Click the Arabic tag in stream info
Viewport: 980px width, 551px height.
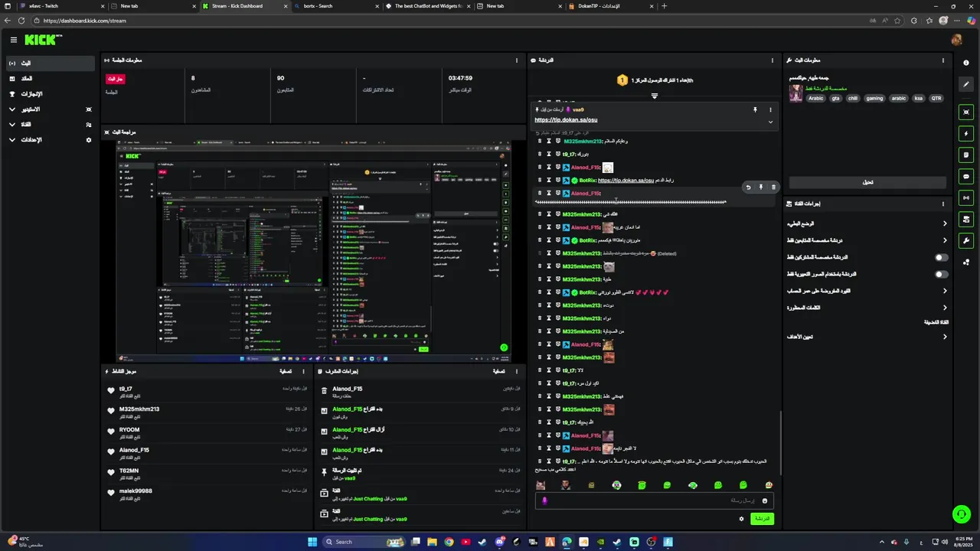tap(816, 98)
